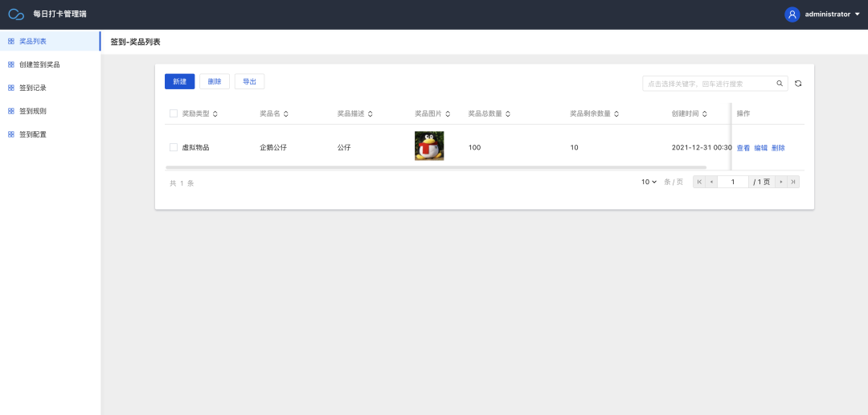Sort by 奖励类型 column arrows

pyautogui.click(x=215, y=113)
